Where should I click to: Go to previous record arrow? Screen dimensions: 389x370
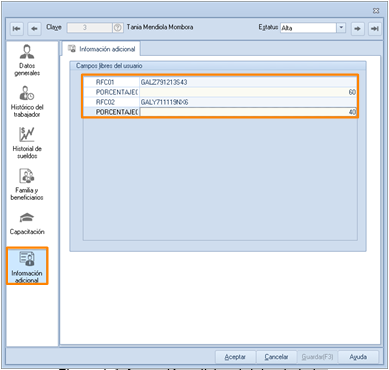34,29
